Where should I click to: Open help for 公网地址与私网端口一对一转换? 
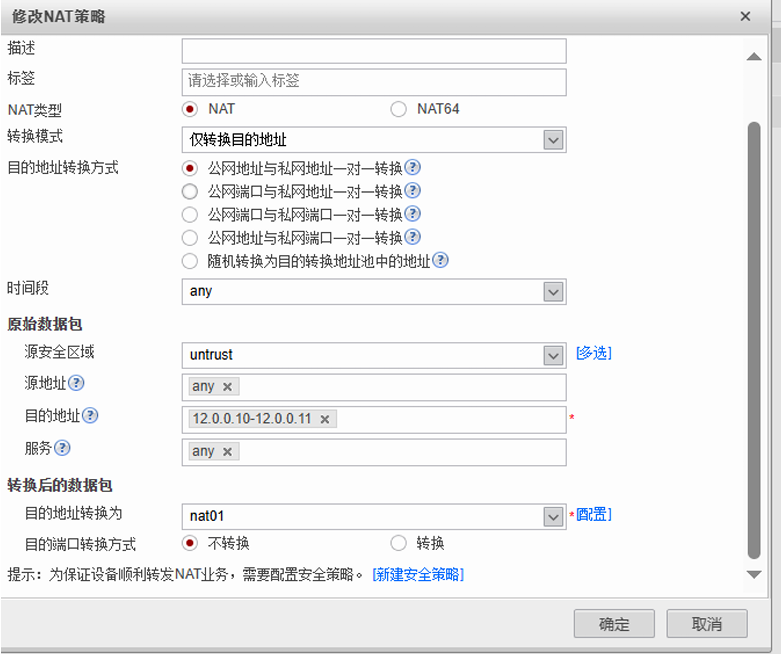[412, 237]
